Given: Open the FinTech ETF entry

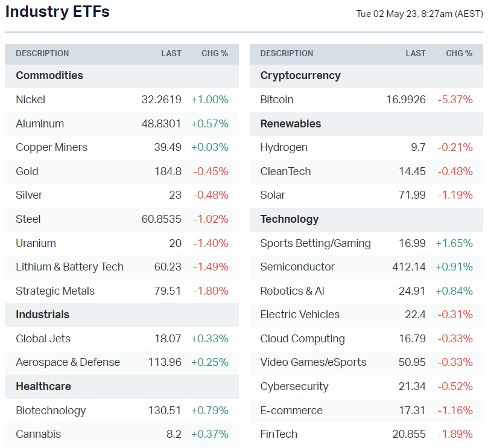Looking at the screenshot, I should click(x=279, y=434).
